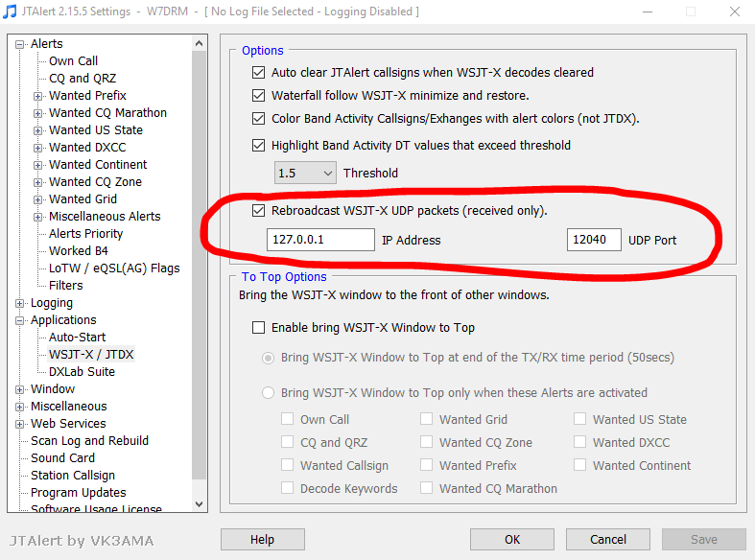Toggle Auto clear JTAlert callsigns checkbox
Screen dimensions: 755x560
click(x=259, y=73)
